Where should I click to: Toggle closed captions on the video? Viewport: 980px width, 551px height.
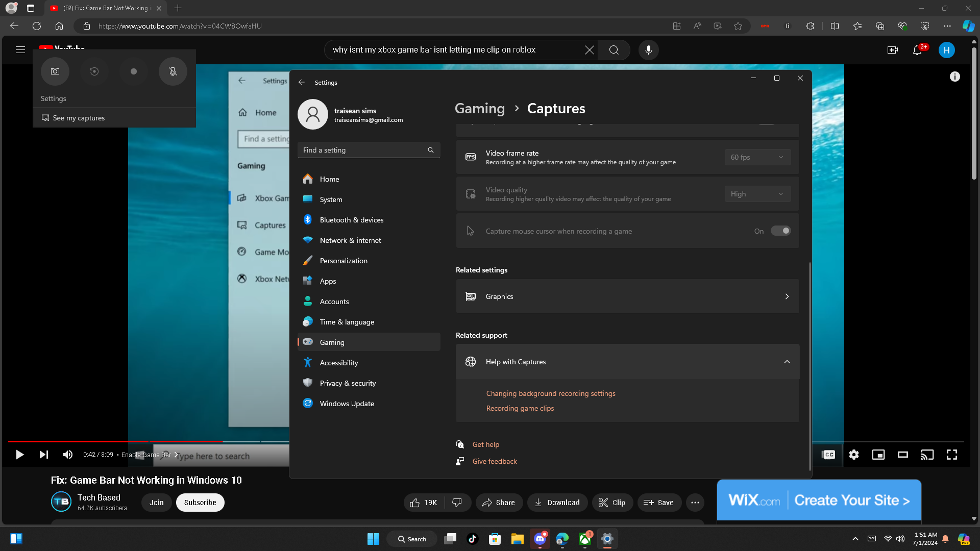coord(829,455)
